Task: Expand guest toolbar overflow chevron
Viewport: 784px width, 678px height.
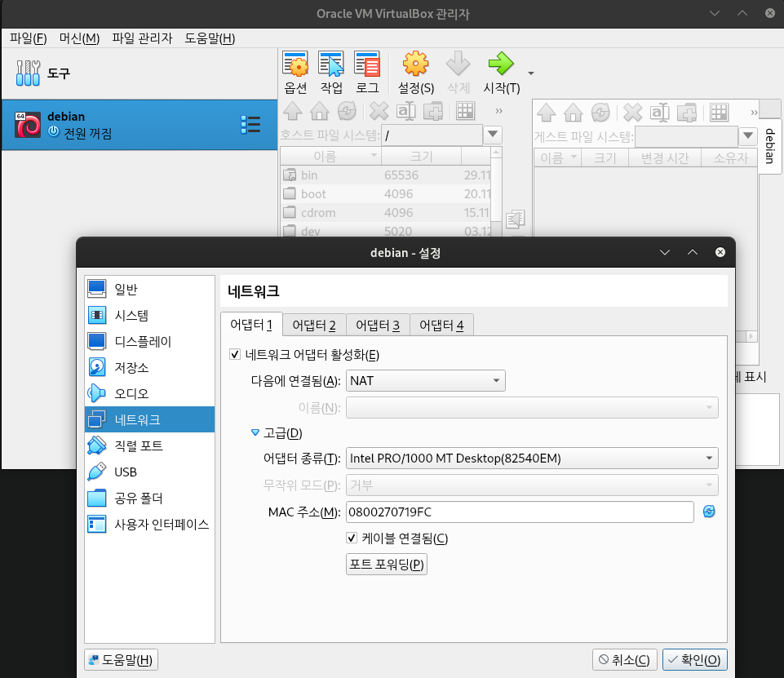Action: pos(754,113)
